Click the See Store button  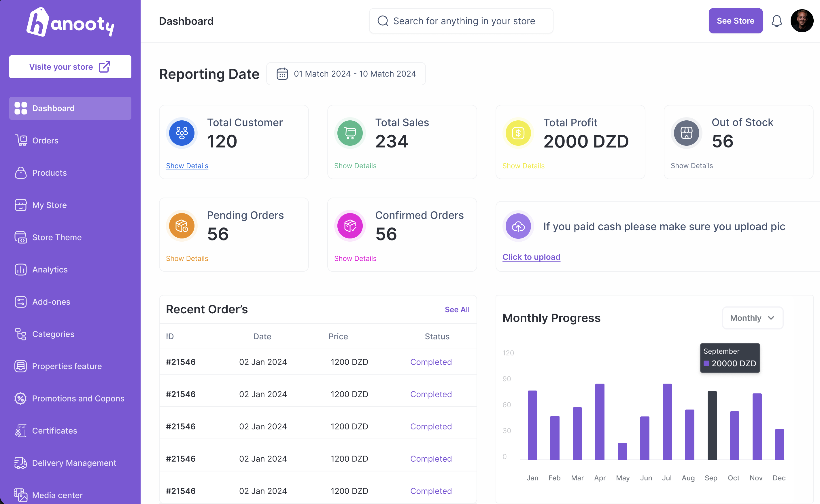pos(735,21)
